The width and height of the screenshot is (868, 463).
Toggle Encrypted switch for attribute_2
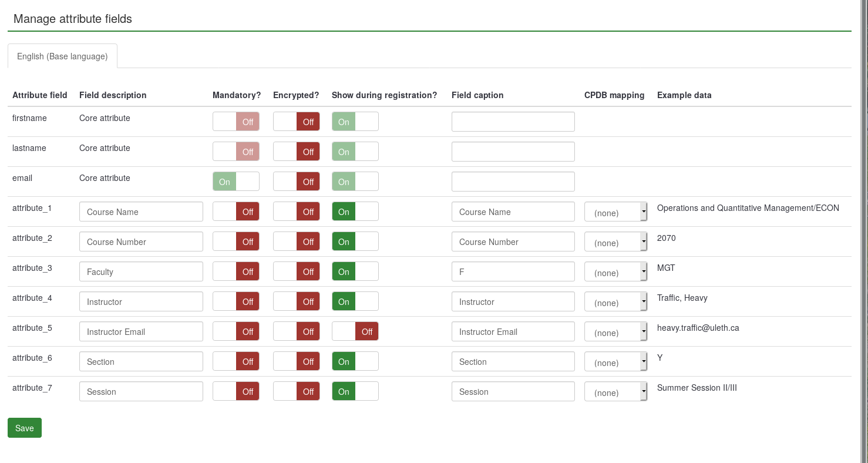[296, 241]
